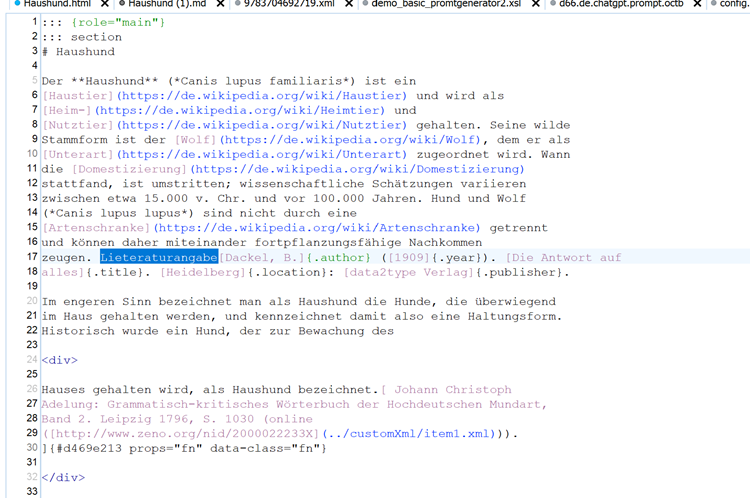Click the [1909] year span
750x498 pixels.
point(408,257)
